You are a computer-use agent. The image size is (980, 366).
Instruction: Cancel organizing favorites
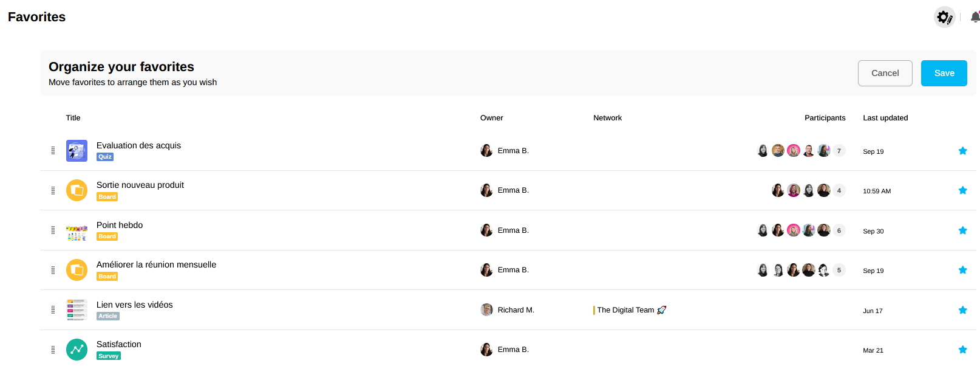885,73
